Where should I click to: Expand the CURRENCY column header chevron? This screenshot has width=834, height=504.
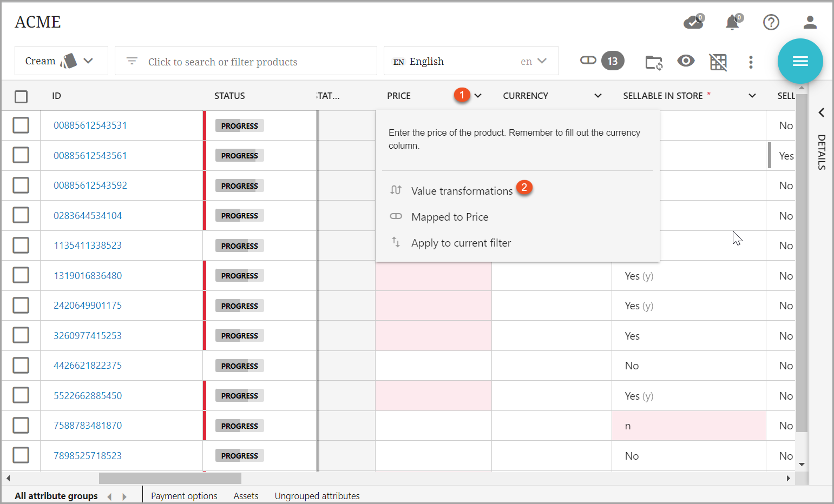597,96
